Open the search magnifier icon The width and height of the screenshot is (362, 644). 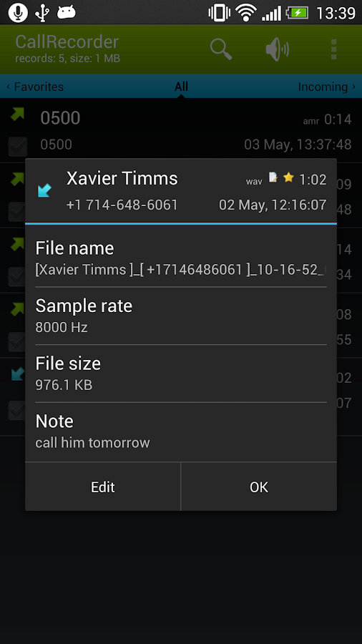coord(221,49)
